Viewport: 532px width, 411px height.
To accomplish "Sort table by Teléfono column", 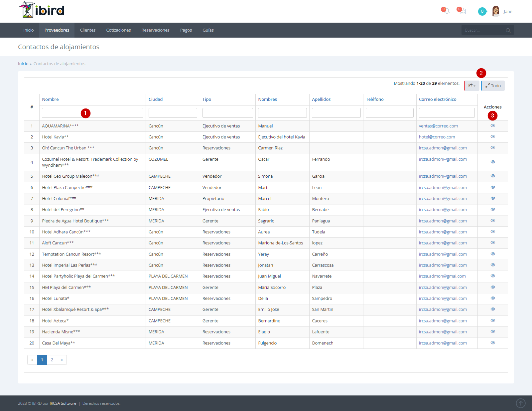I will [375, 100].
